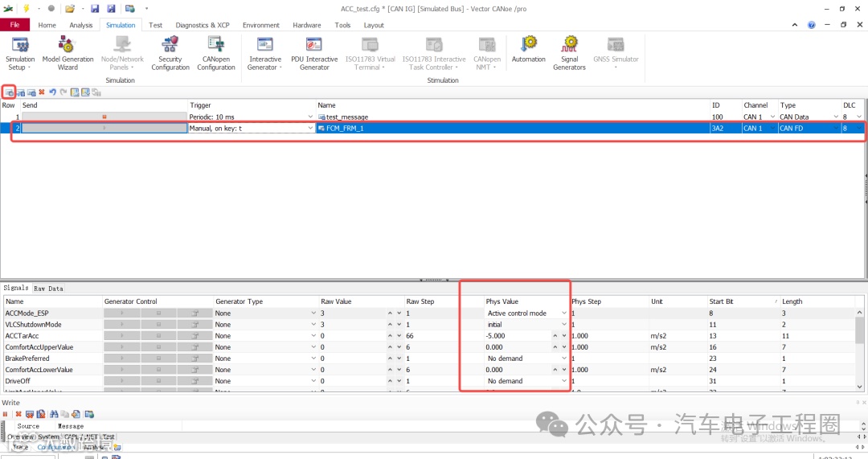Screen dimensions: 868x459
Task: Open Security Configuration
Action: 170,53
